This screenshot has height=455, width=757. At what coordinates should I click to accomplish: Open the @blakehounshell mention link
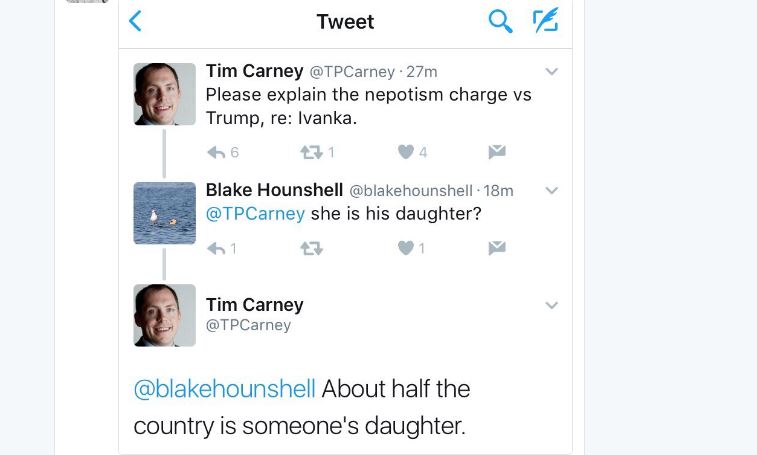224,388
